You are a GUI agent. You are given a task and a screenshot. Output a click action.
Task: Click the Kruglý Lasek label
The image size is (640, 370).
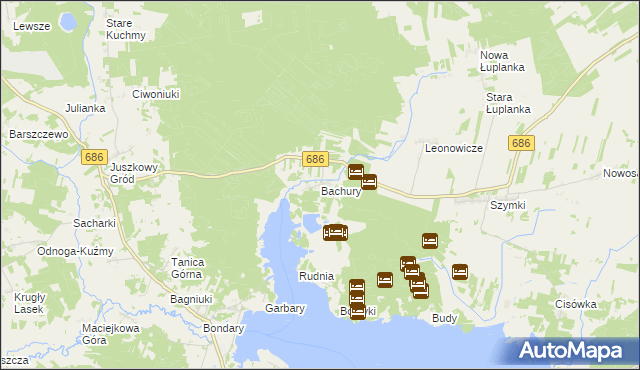pyautogui.click(x=29, y=303)
